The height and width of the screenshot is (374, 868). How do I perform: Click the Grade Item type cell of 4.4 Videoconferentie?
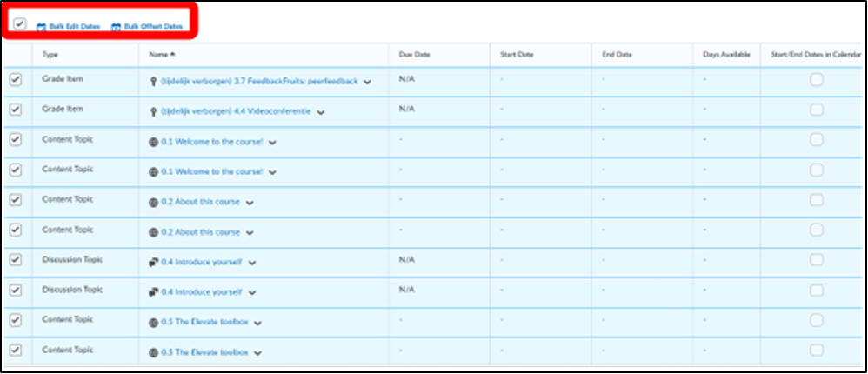[x=63, y=109]
